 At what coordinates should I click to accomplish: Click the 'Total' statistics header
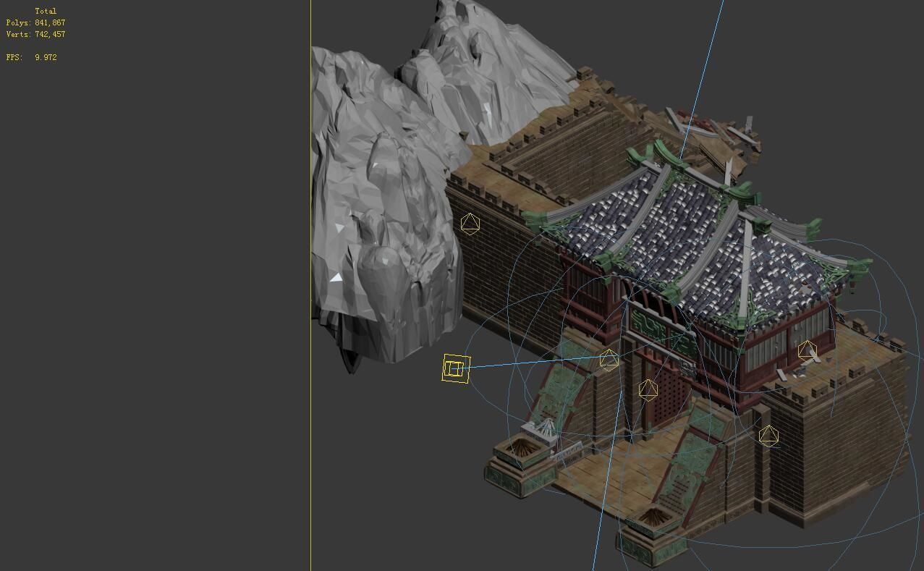coord(46,12)
